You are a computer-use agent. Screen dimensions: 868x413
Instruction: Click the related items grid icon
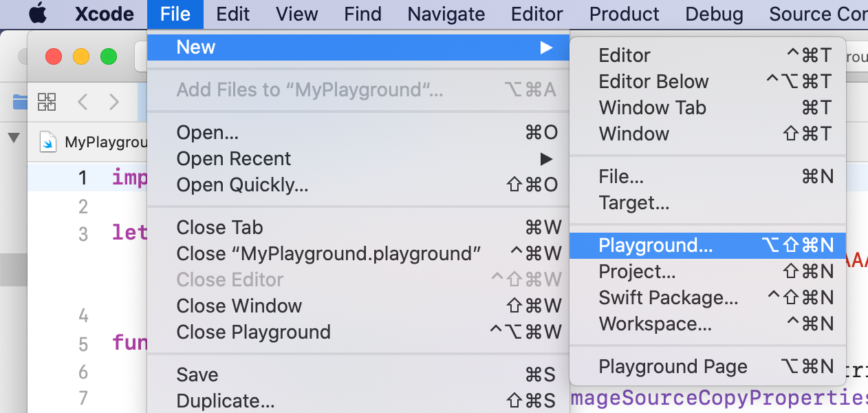pos(47,102)
